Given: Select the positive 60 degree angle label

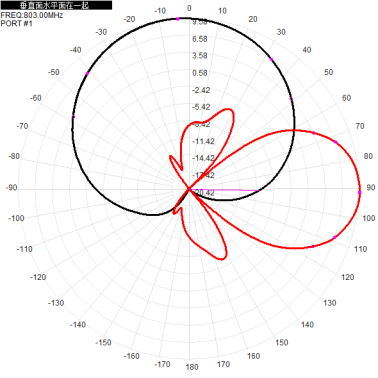Looking at the screenshot, I should click(x=347, y=98).
